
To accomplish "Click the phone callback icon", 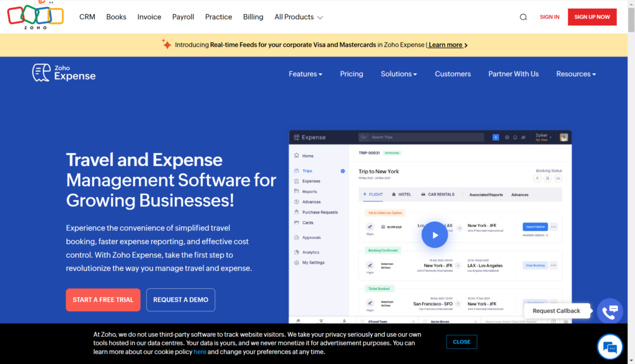I will coord(609,311).
